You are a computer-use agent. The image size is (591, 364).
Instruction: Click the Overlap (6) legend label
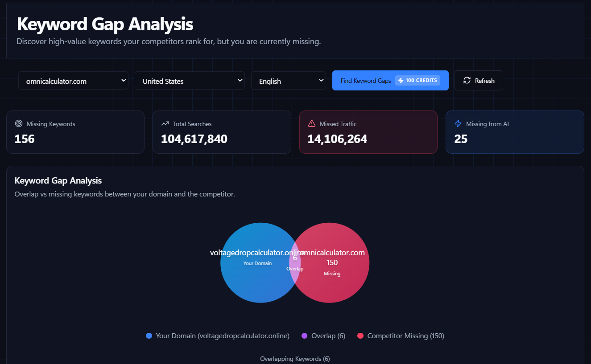point(328,336)
